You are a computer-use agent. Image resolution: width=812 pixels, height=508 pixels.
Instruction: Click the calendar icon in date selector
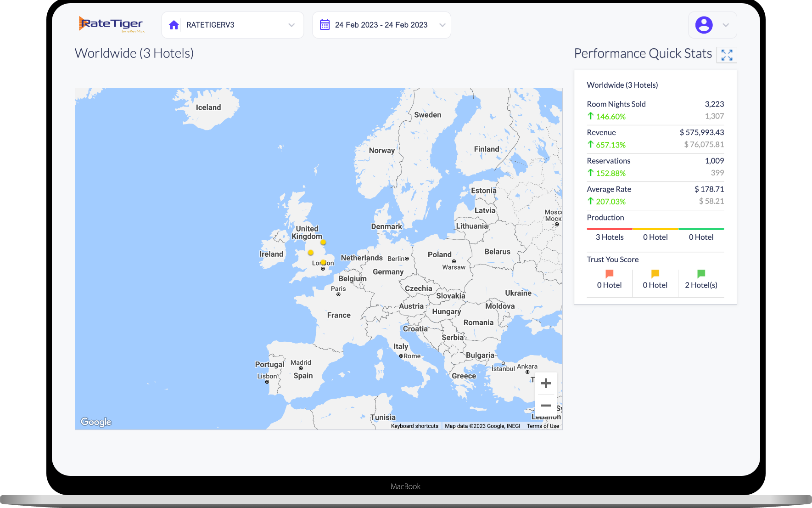325,25
